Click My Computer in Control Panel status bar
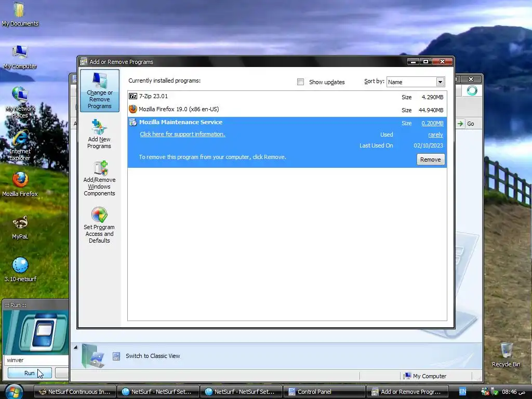 [425, 376]
